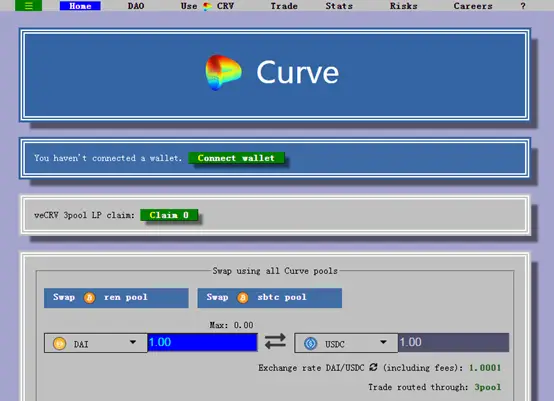Open the Risks page

coord(403,6)
